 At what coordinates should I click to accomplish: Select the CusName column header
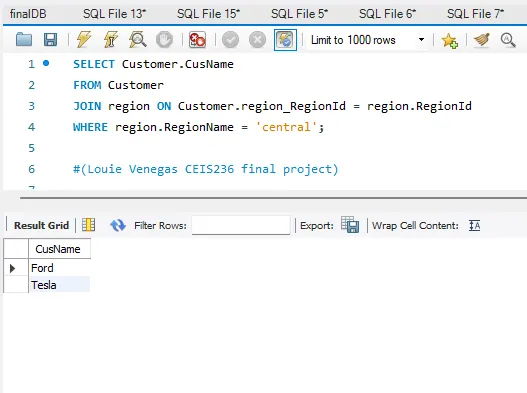pos(59,249)
